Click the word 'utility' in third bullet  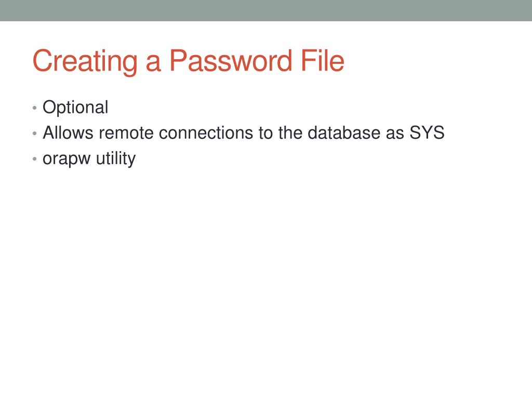(116, 158)
